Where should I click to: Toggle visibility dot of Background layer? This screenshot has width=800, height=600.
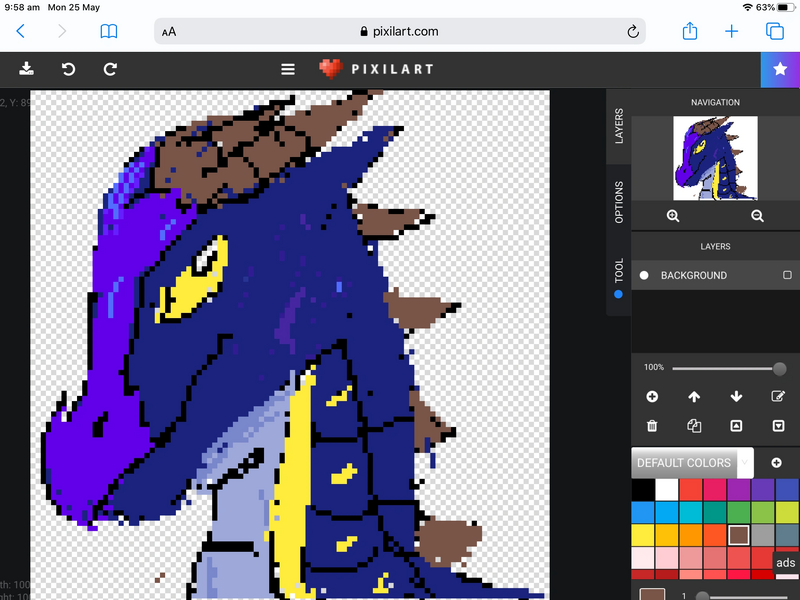coord(644,275)
